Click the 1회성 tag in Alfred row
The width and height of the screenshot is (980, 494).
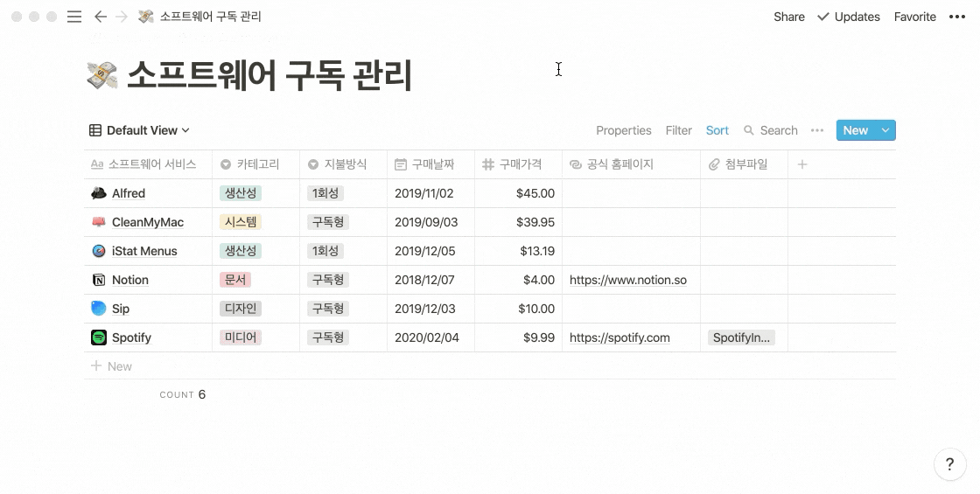(x=325, y=193)
